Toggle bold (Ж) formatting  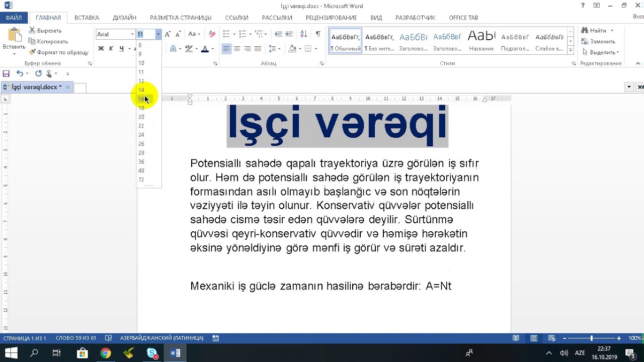coord(101,49)
